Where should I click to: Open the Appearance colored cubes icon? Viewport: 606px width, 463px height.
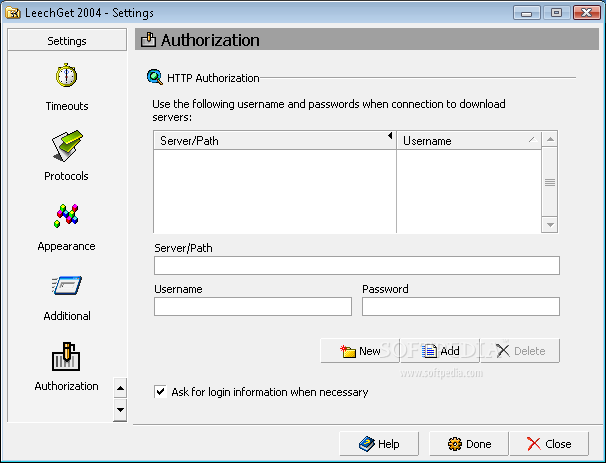(x=66, y=216)
